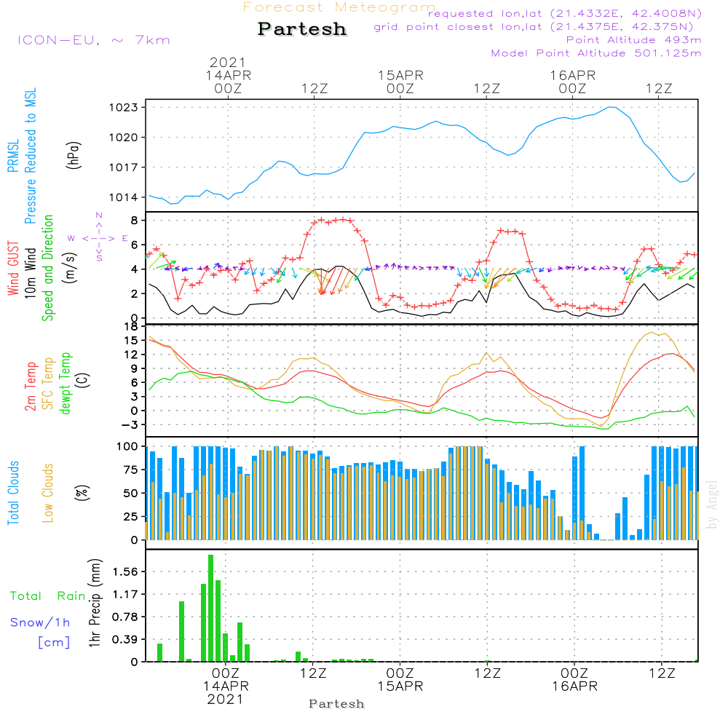Click the 100 value on cloud axis

pos(127,447)
